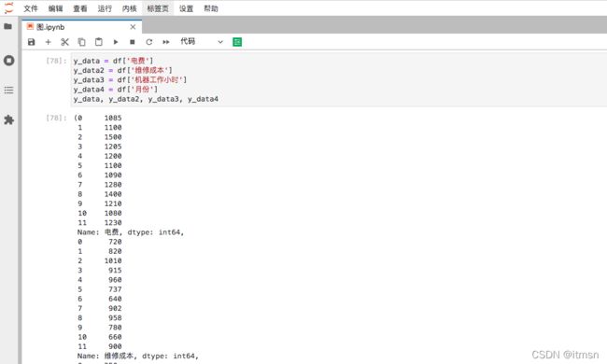Viewport: 607px width, 364px height.
Task: Click the output value 720
Action: [115, 242]
